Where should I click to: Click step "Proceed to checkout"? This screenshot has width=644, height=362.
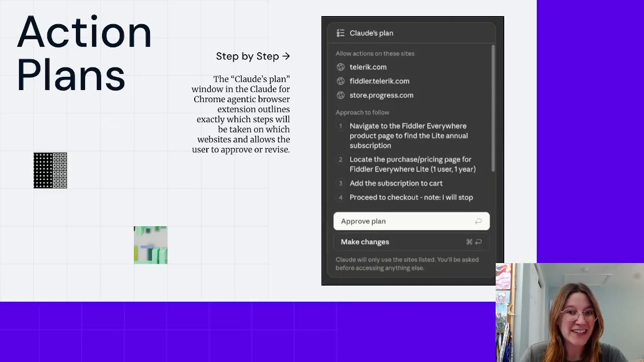(x=411, y=198)
